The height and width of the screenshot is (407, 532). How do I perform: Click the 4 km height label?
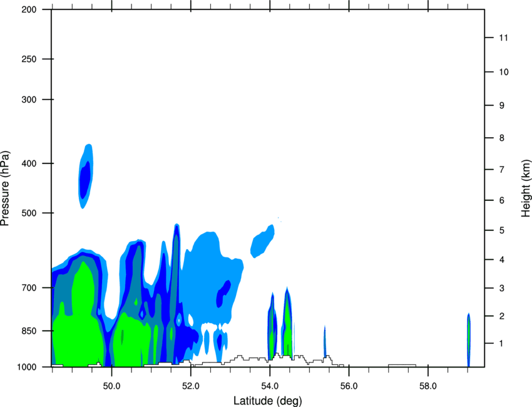click(502, 260)
